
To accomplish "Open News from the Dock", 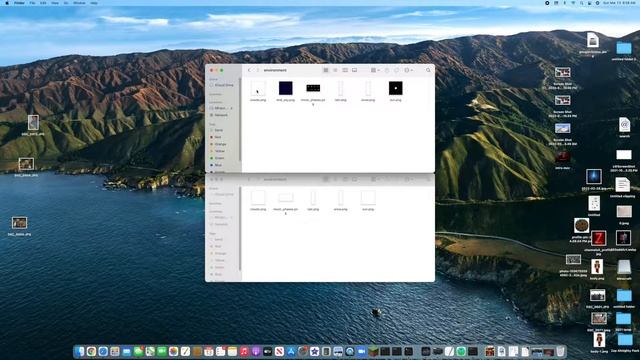I will tap(279, 351).
